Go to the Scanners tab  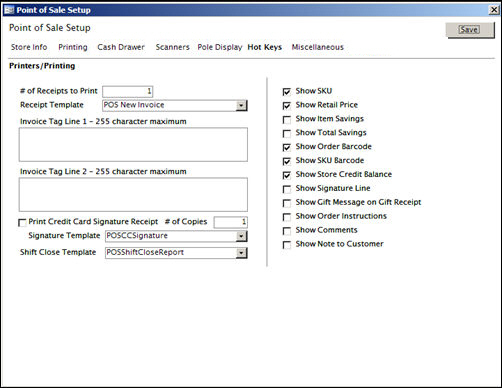pyautogui.click(x=172, y=47)
